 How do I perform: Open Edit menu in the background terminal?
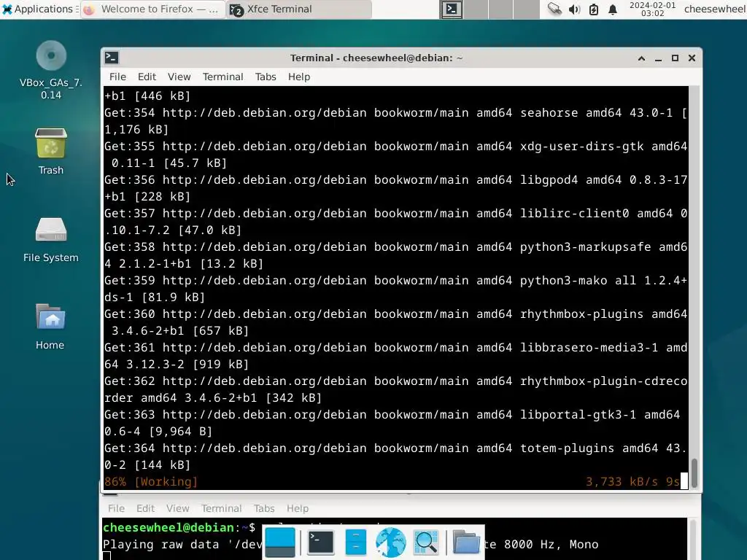click(145, 508)
